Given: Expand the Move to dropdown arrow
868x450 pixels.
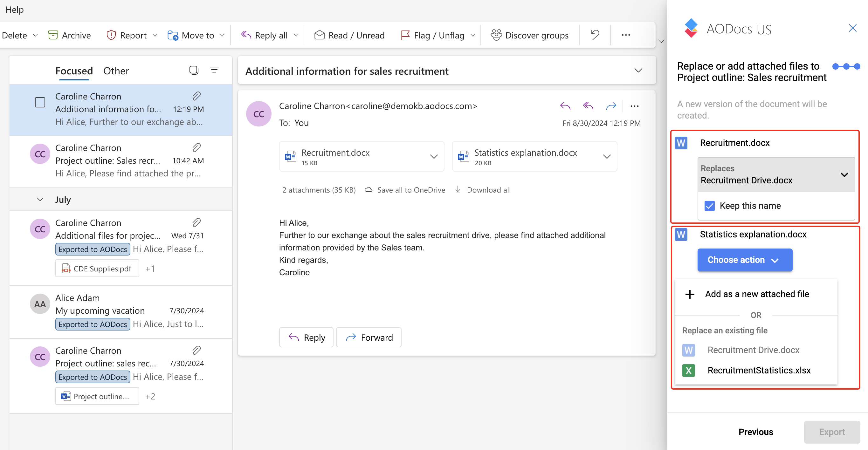Looking at the screenshot, I should pyautogui.click(x=222, y=35).
